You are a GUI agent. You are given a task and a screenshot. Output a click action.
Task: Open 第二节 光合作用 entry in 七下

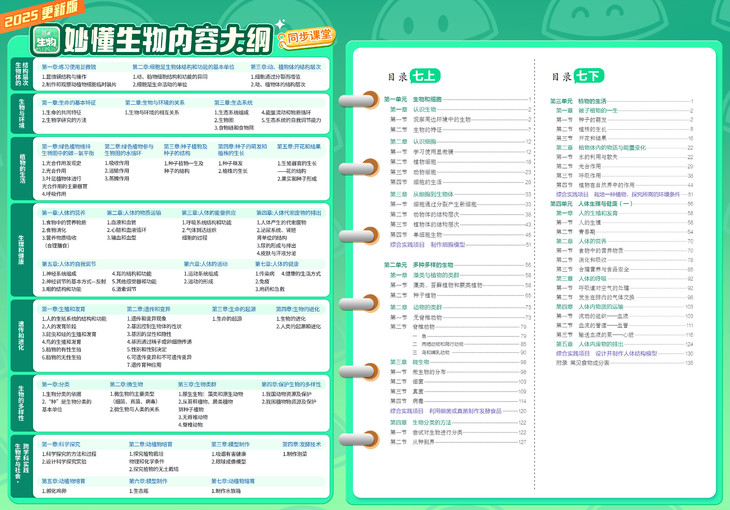[624, 166]
